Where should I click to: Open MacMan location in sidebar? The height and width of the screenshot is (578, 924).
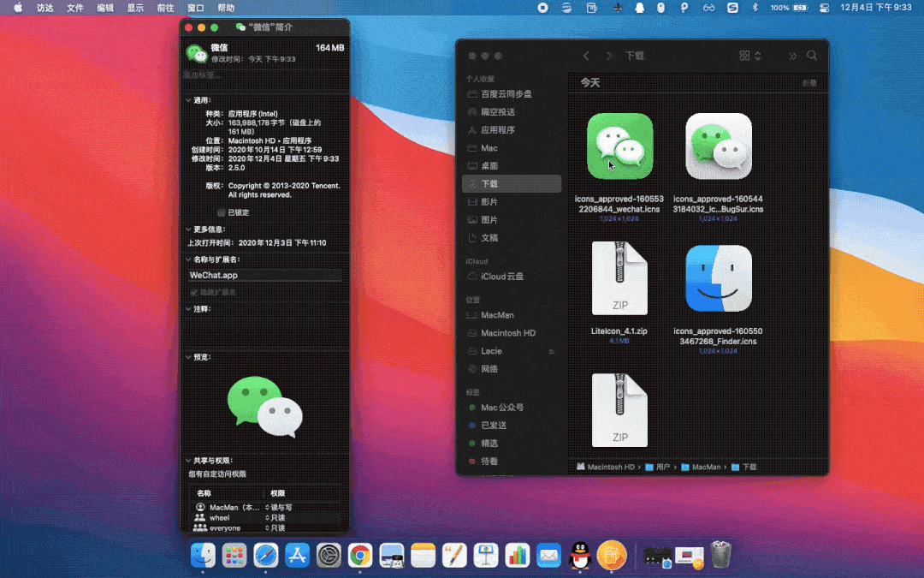[497, 315]
